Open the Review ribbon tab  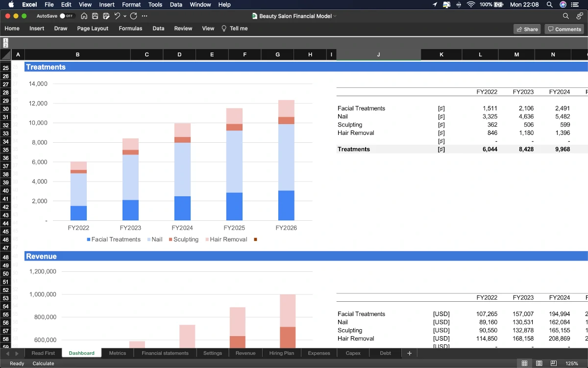pyautogui.click(x=183, y=28)
